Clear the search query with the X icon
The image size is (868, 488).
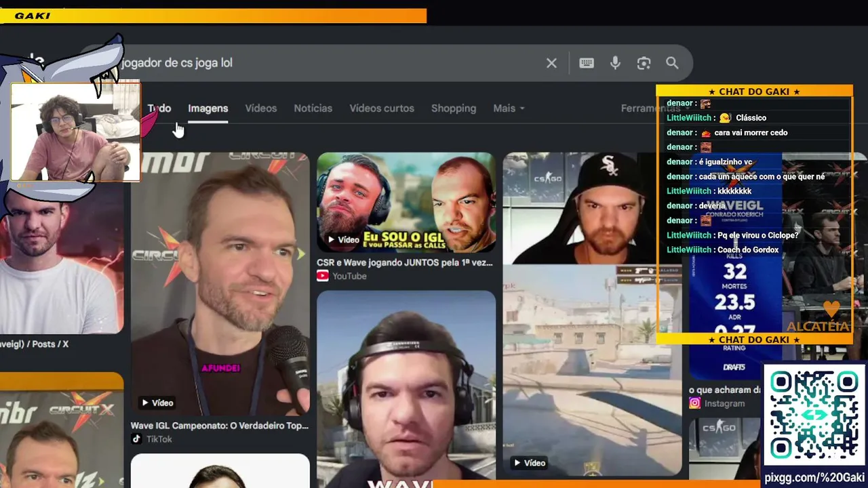click(x=551, y=63)
